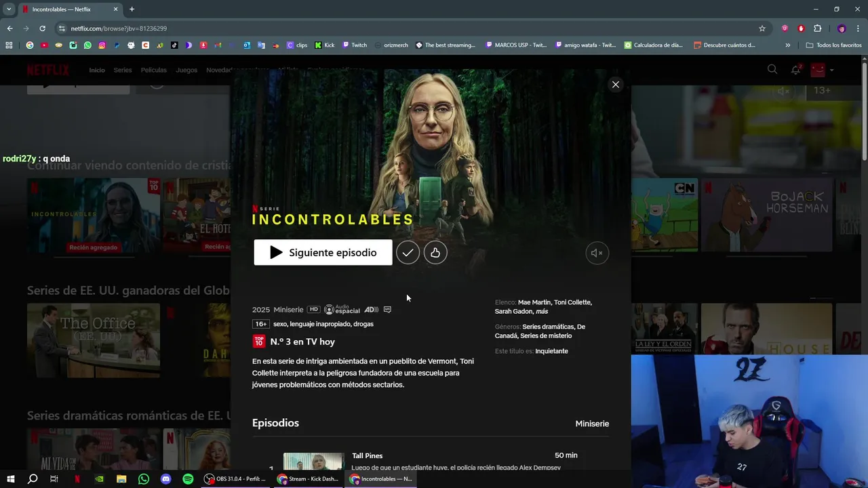
Task: Open the Calculadora de día bookmark
Action: (x=654, y=45)
